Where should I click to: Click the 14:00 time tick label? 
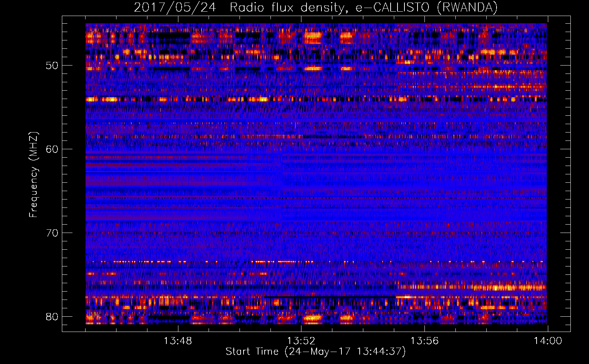pos(548,341)
